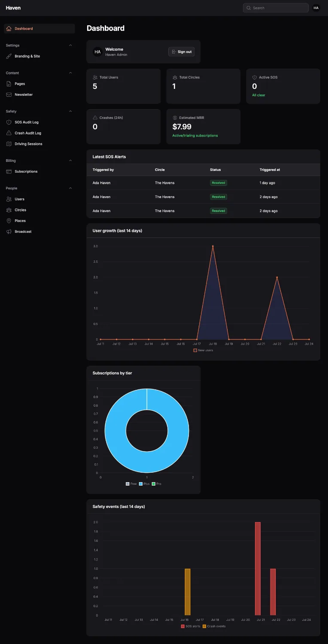The height and width of the screenshot is (644, 328).
Task: Click the tall red Jul 21 SOS bar
Action: (x=258, y=569)
